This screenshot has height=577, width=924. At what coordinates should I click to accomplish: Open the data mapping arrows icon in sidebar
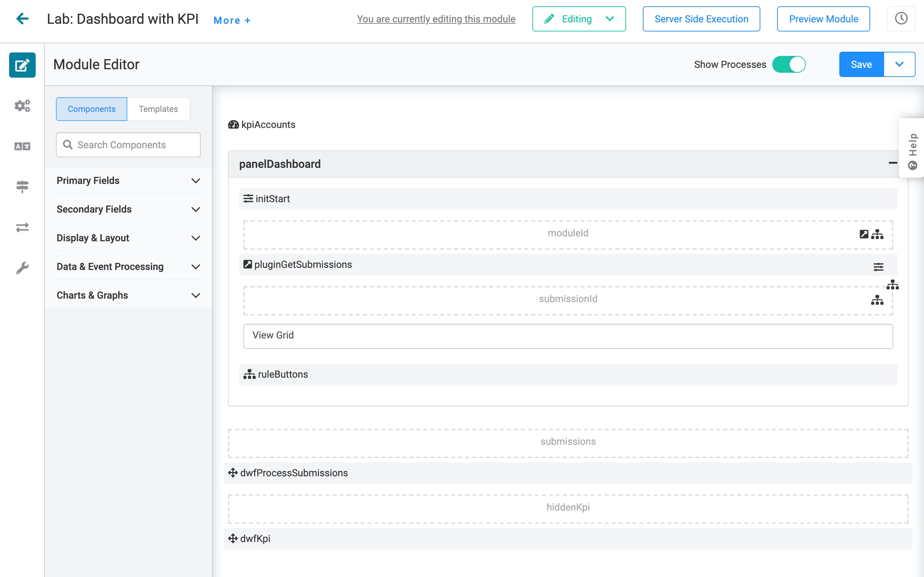tap(22, 227)
